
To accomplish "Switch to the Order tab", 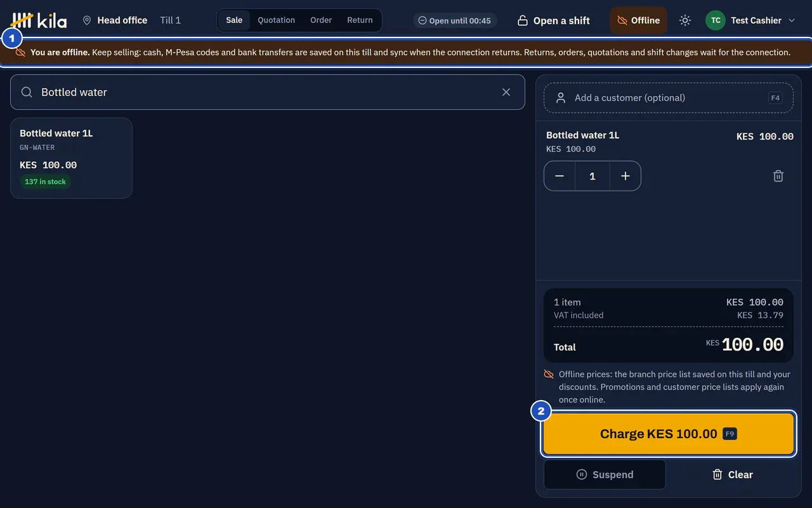I will (x=321, y=20).
